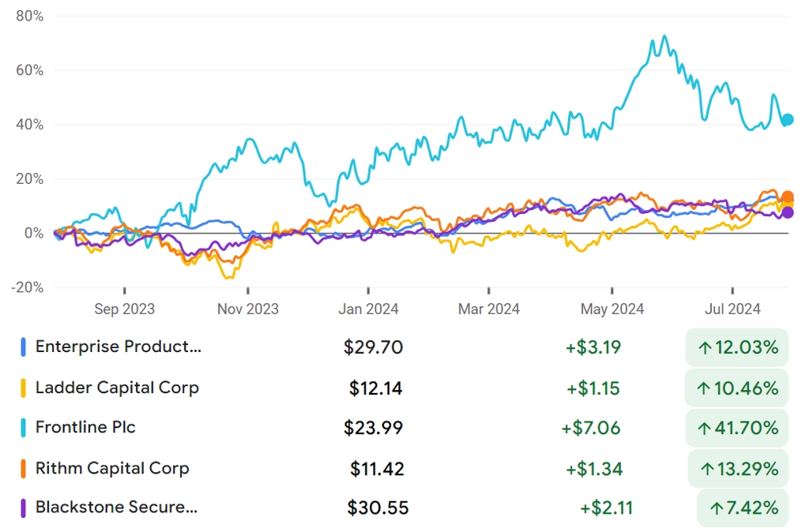Click the Frontline Plc cyan color marker

(23, 428)
